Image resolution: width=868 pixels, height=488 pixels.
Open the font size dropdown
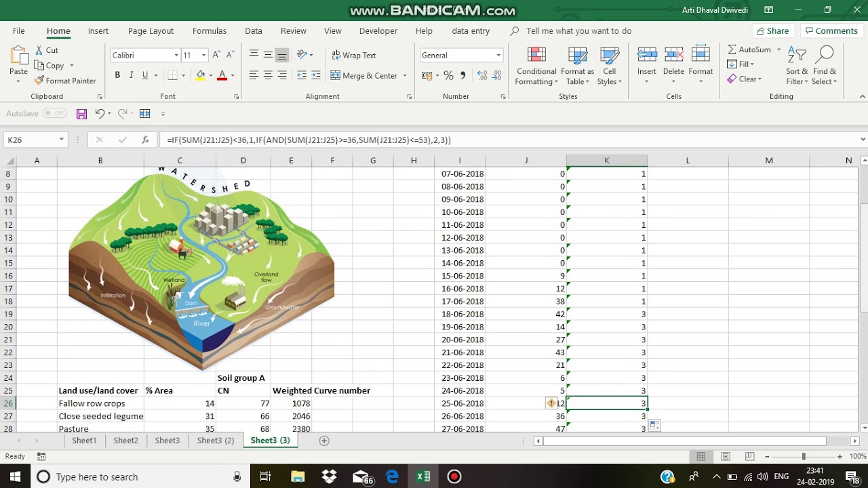click(203, 55)
